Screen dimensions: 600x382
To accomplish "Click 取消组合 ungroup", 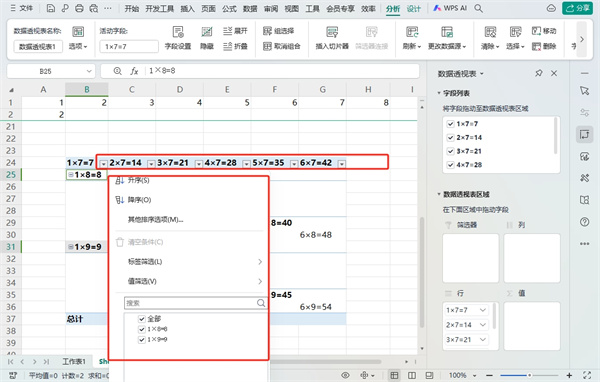I will click(x=282, y=46).
